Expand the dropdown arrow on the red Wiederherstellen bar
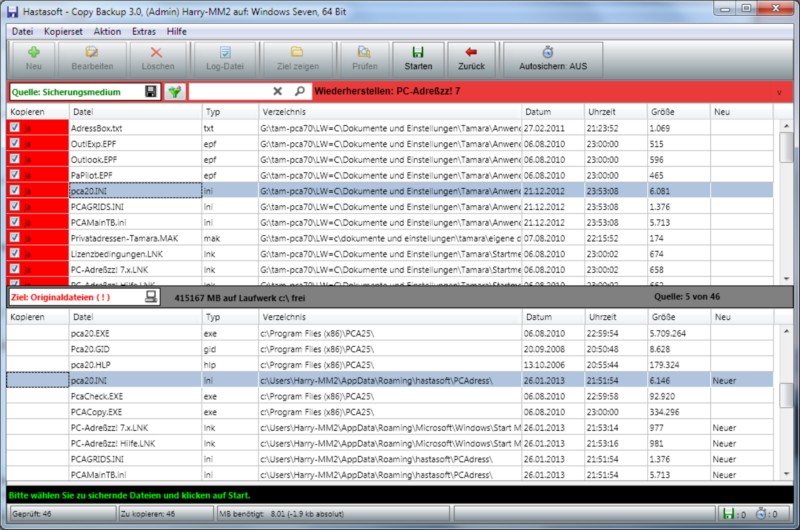Screen dimensions: 800x530 point(779,92)
